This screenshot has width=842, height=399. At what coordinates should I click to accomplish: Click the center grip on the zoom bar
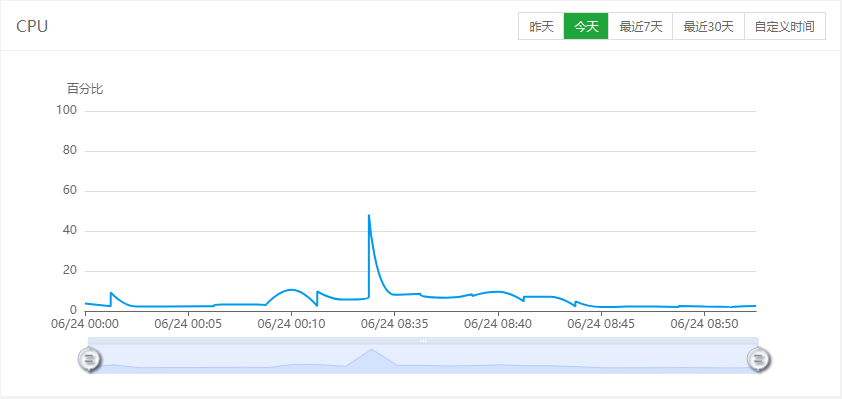coord(423,340)
